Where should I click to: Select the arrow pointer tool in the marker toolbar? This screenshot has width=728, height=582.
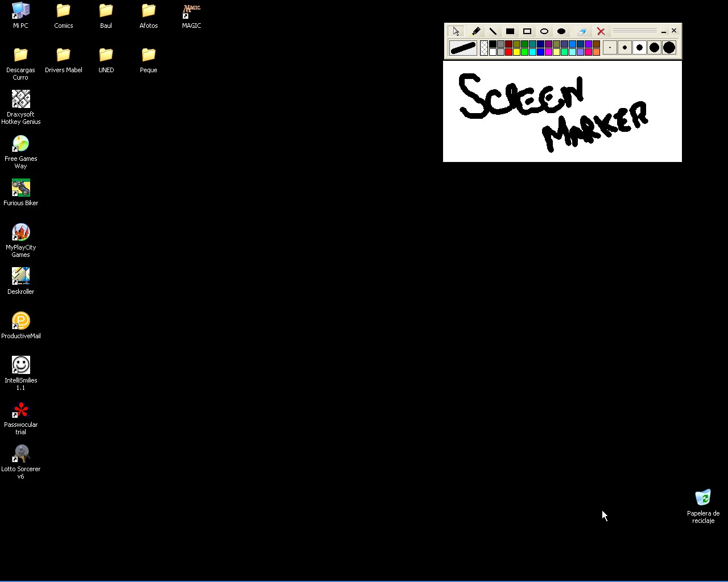coord(456,31)
